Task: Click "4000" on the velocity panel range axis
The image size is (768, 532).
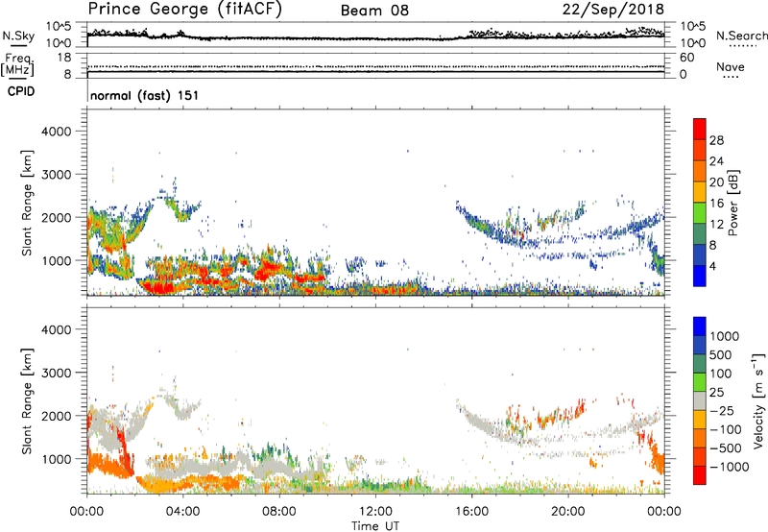Action: point(57,329)
